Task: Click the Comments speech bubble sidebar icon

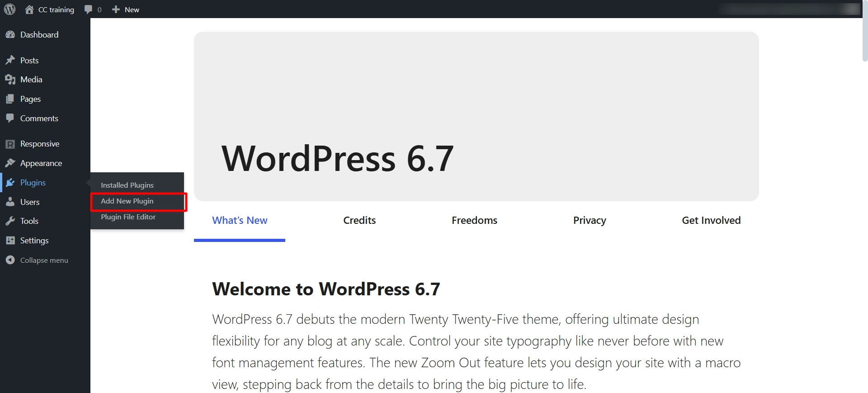Action: (10, 118)
